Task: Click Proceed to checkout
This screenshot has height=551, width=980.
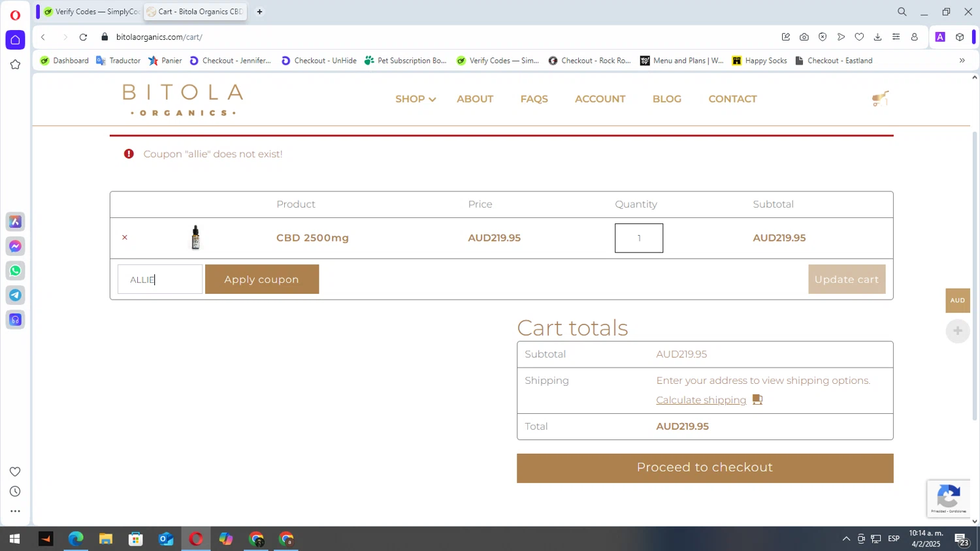Action: pos(705,468)
